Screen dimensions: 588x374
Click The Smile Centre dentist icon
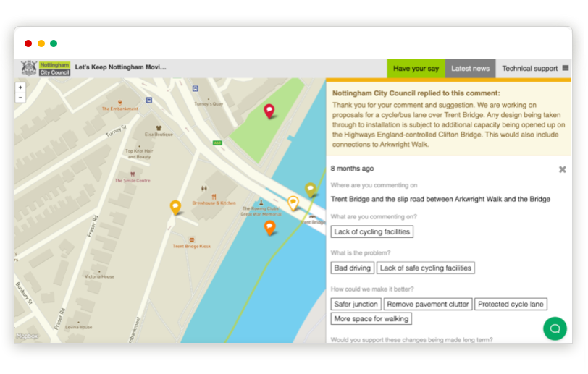133,174
